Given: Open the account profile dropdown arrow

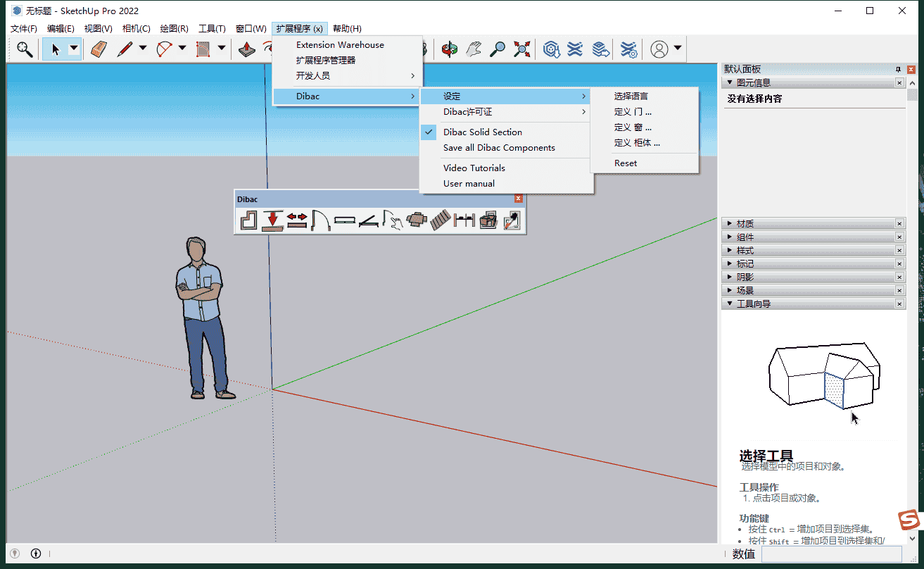Looking at the screenshot, I should (x=677, y=49).
